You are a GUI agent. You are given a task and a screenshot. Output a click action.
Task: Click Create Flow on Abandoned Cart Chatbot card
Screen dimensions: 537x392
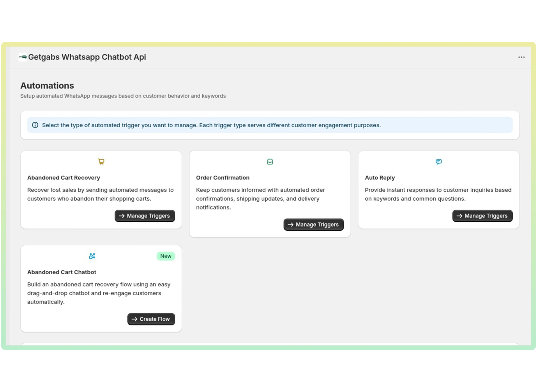tap(151, 319)
